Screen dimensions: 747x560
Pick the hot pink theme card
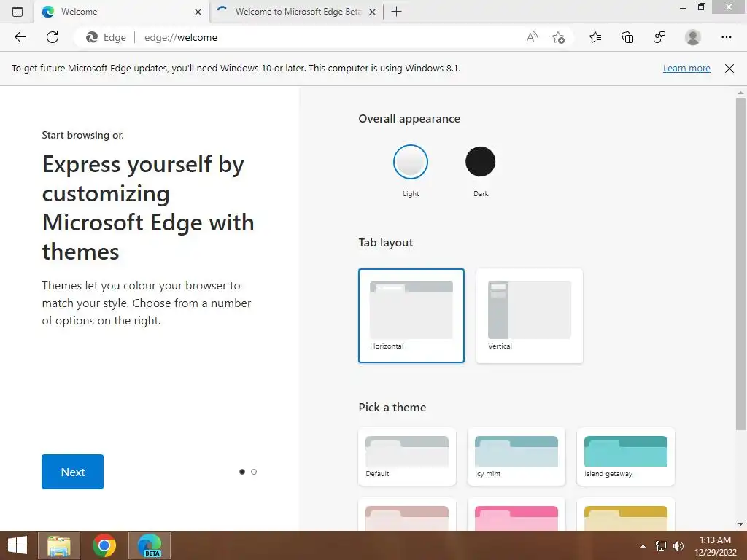tap(516, 515)
